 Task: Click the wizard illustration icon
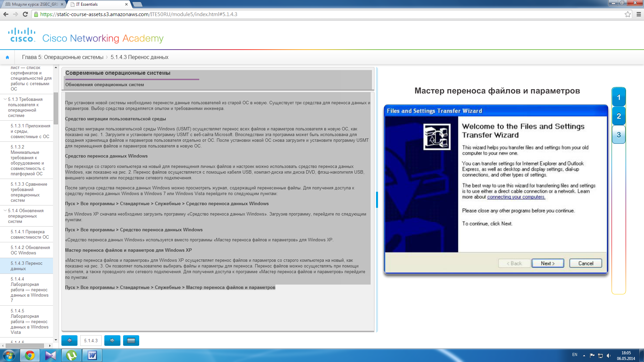pyautogui.click(x=437, y=137)
